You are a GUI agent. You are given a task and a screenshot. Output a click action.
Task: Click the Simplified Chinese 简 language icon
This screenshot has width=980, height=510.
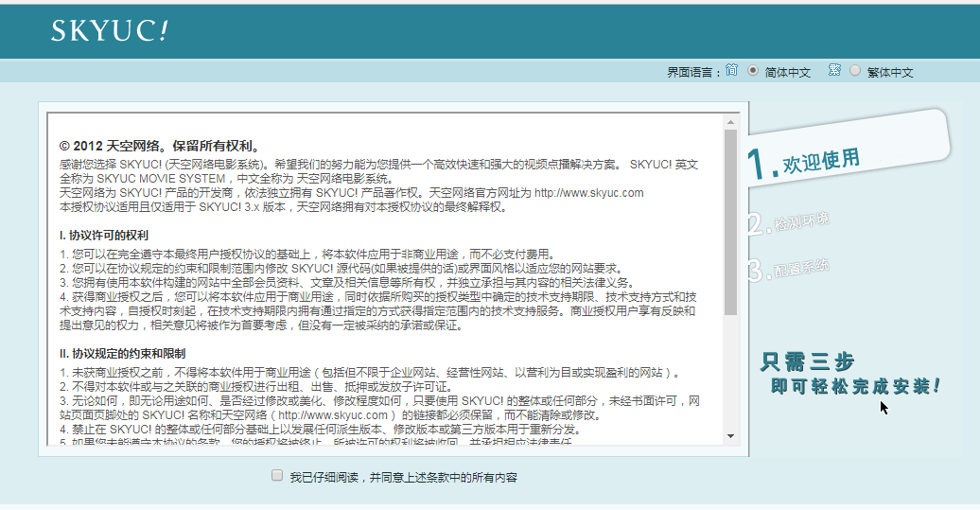coord(731,70)
